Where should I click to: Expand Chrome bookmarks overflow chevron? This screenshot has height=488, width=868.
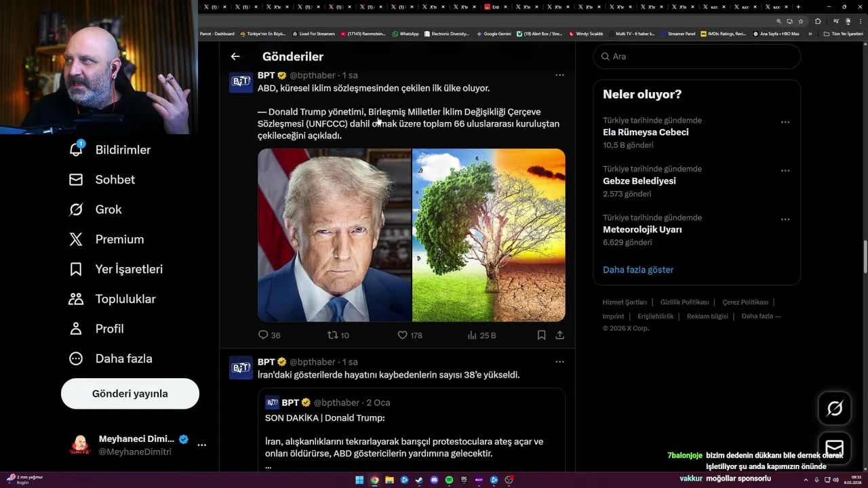(810, 34)
